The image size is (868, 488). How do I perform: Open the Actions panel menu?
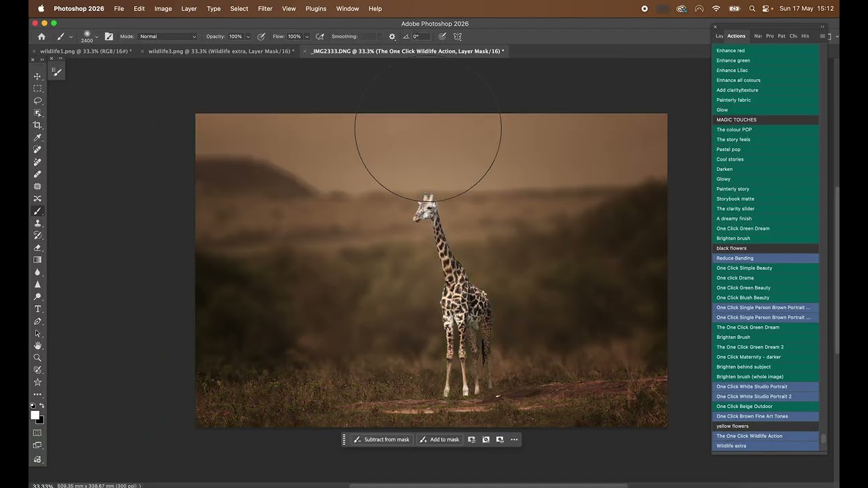coord(823,36)
